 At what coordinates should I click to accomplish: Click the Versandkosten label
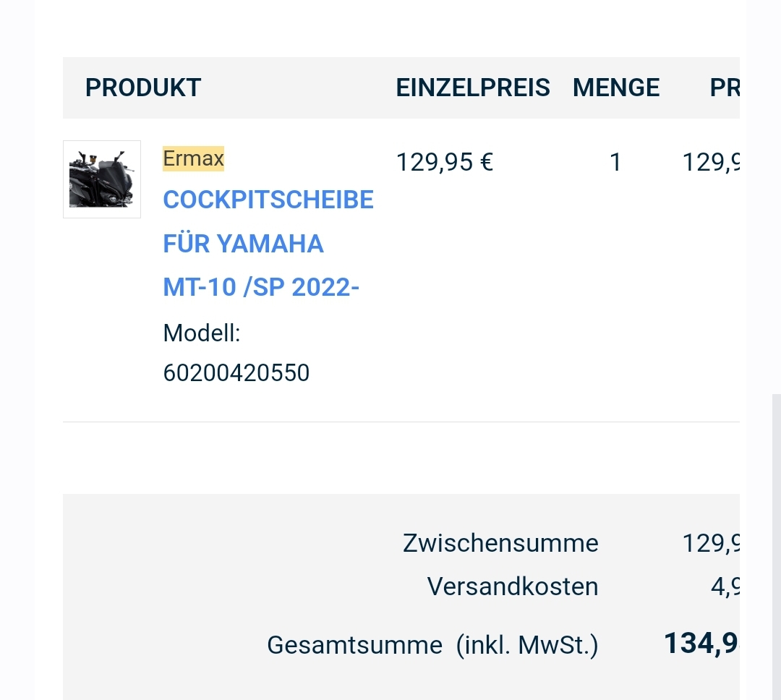[513, 586]
